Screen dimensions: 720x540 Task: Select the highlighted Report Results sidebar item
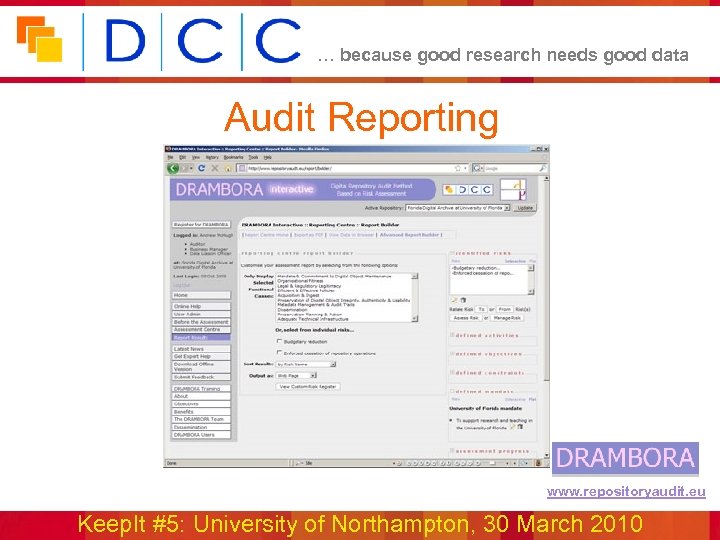tap(201, 338)
